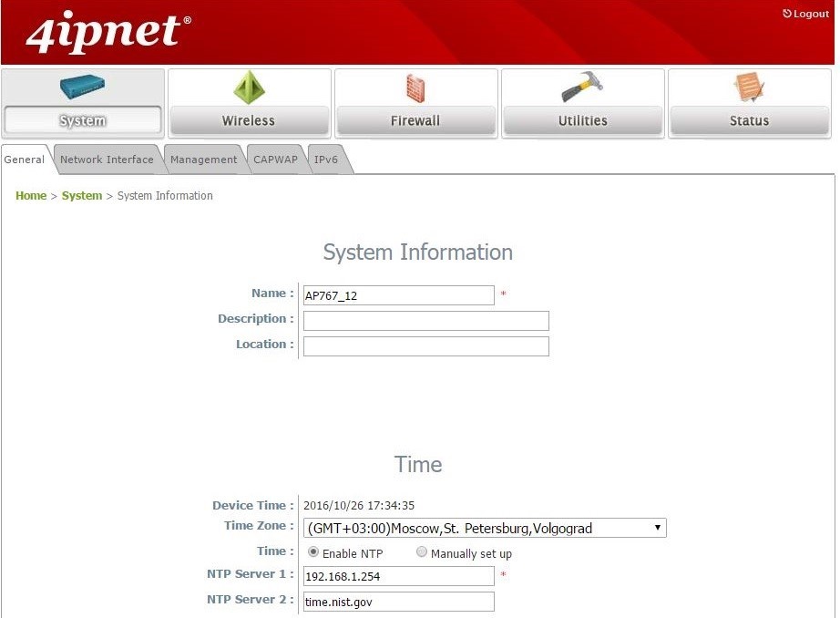Open the Wireless module
The width and height of the screenshot is (840, 618).
coord(249,100)
